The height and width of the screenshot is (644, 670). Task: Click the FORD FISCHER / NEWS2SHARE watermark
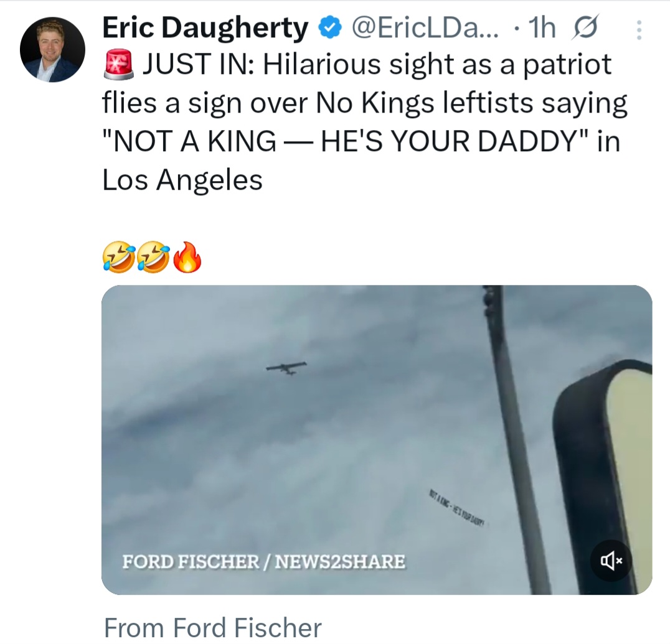pyautogui.click(x=263, y=562)
